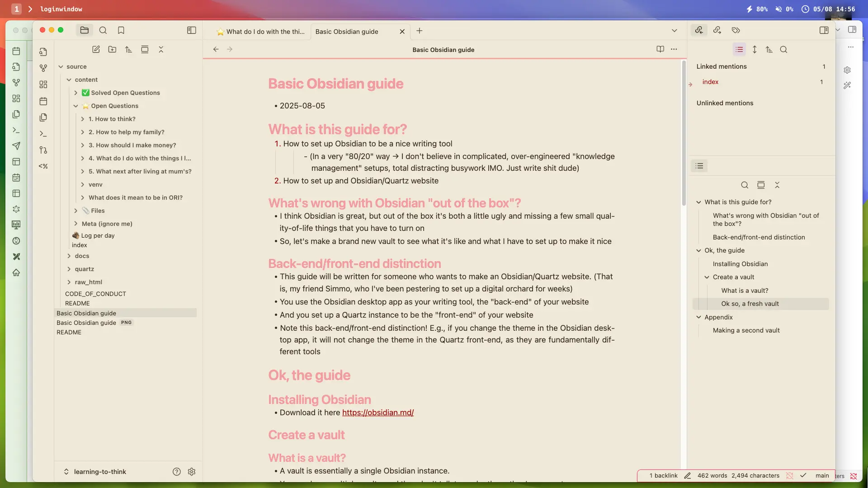Open search in left sidebar
Screen dimensions: 868x488
click(103, 30)
